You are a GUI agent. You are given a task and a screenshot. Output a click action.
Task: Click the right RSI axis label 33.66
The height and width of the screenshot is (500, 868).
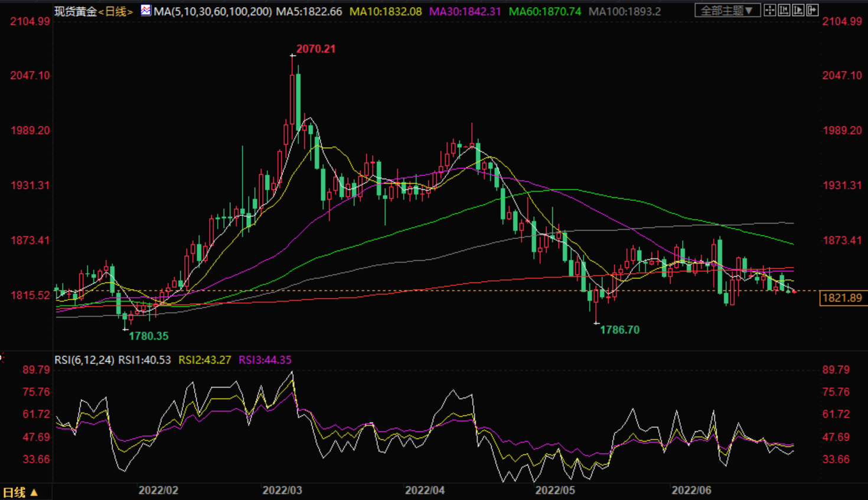pos(836,460)
